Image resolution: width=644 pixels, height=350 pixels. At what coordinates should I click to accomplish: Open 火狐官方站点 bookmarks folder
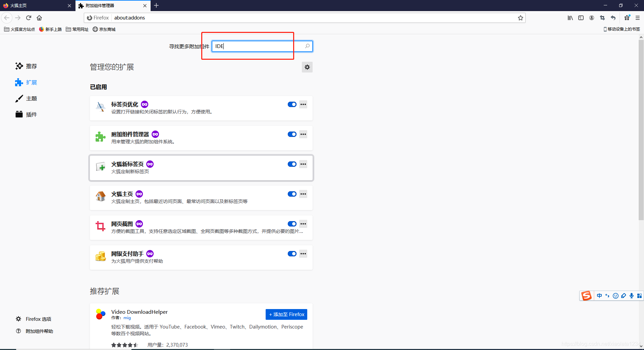click(x=19, y=29)
